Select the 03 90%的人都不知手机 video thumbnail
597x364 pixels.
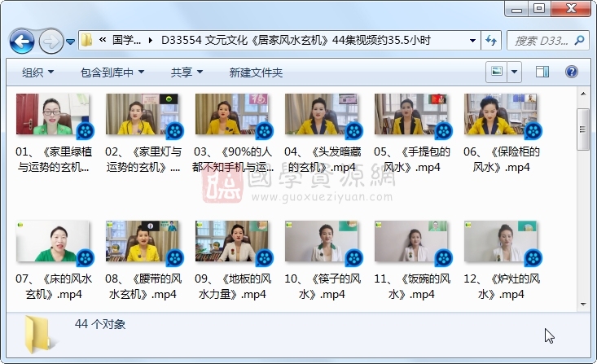[232, 114]
